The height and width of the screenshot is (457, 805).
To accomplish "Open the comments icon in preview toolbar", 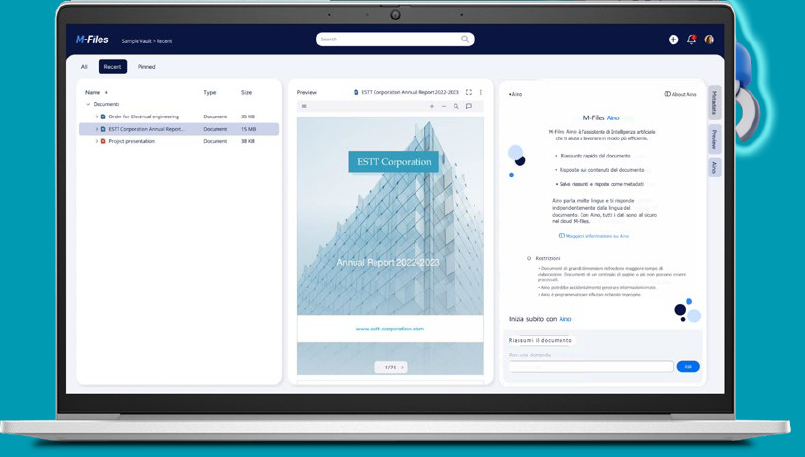I will point(468,106).
